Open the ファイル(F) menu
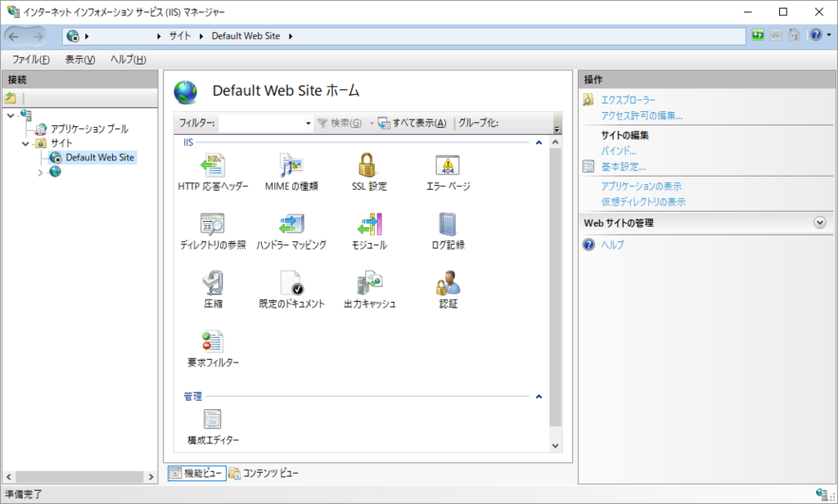The width and height of the screenshot is (838, 504). [x=31, y=60]
